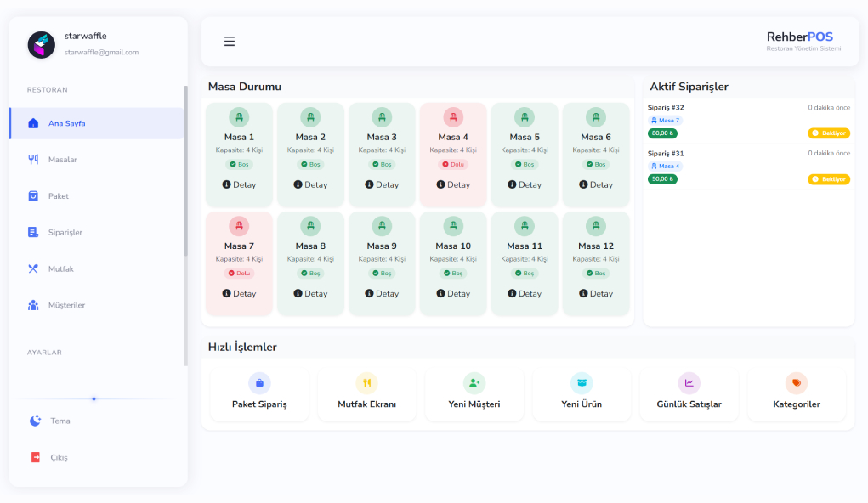Select Müşteriler from the sidebar
This screenshot has width=868, height=503.
(x=66, y=305)
